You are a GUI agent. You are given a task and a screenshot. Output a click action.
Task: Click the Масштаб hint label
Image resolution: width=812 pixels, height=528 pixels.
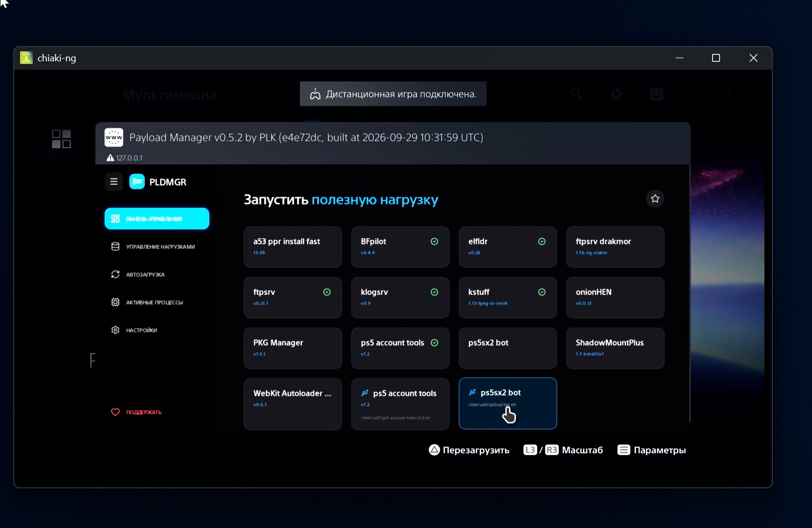pos(583,450)
